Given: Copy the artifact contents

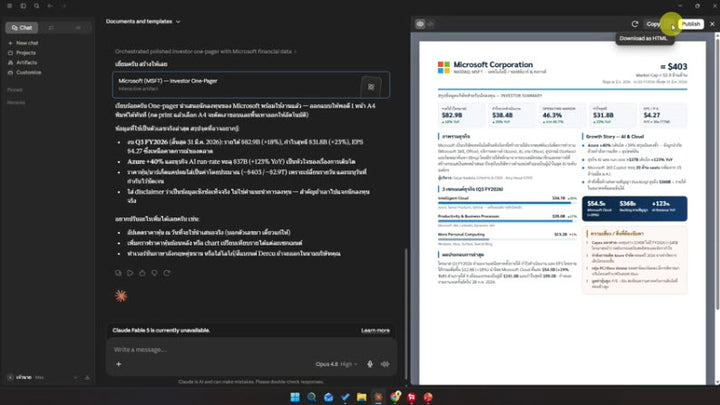Looking at the screenshot, I should 652,24.
